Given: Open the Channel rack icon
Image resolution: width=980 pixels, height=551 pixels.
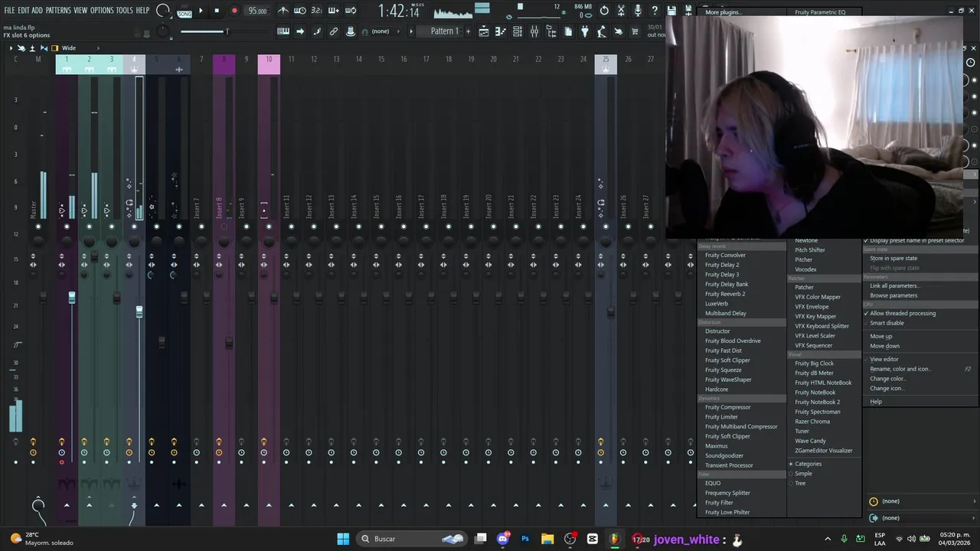Looking at the screenshot, I should click(x=518, y=31).
